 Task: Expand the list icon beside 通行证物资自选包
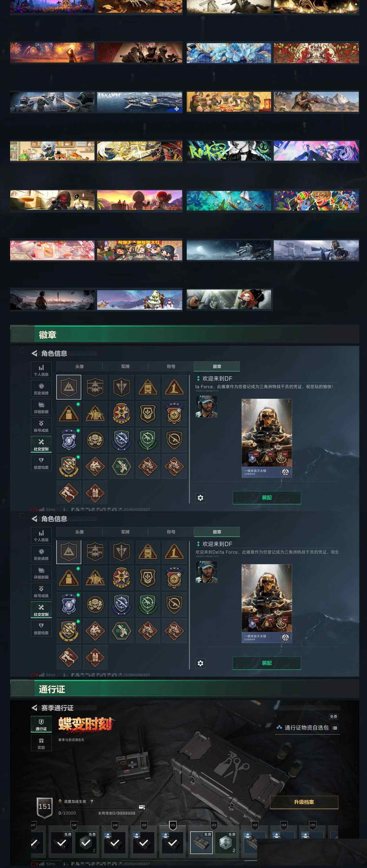click(x=335, y=728)
